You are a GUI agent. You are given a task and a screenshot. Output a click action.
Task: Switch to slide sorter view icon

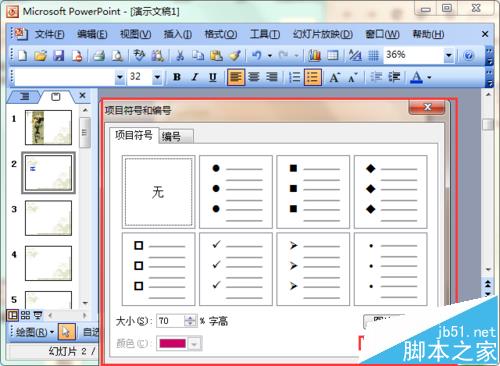coord(25,315)
